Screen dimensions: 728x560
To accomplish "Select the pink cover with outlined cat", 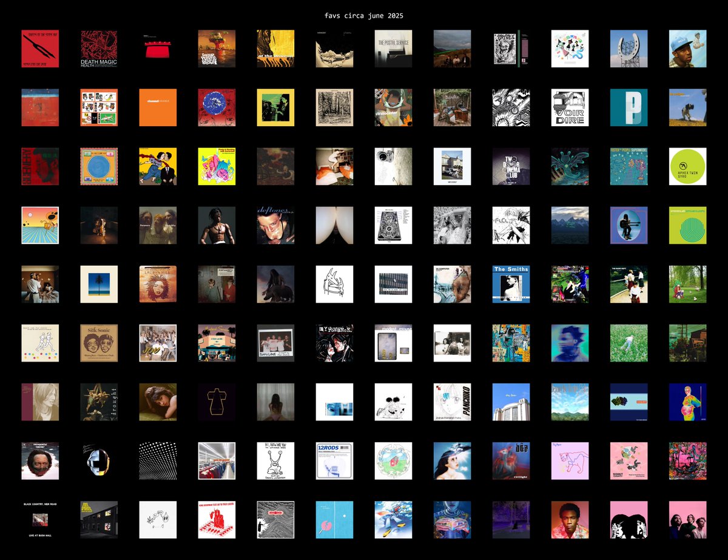I will pyautogui.click(x=570, y=460).
